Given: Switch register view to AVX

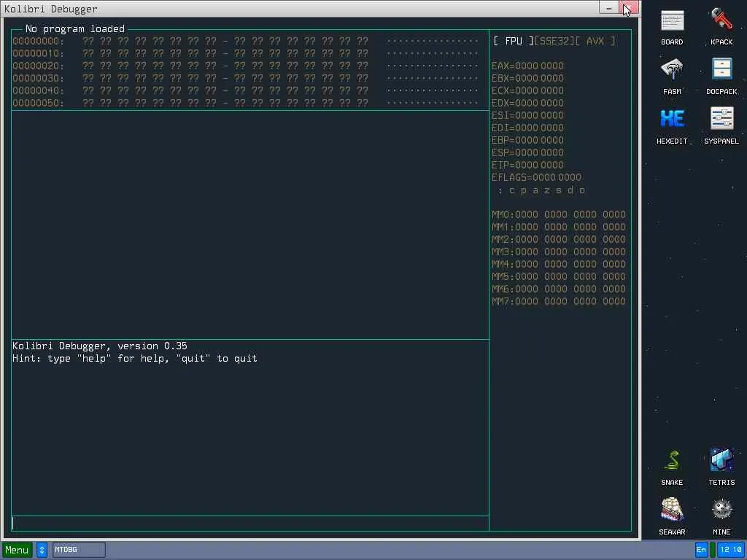Looking at the screenshot, I should coord(595,42).
